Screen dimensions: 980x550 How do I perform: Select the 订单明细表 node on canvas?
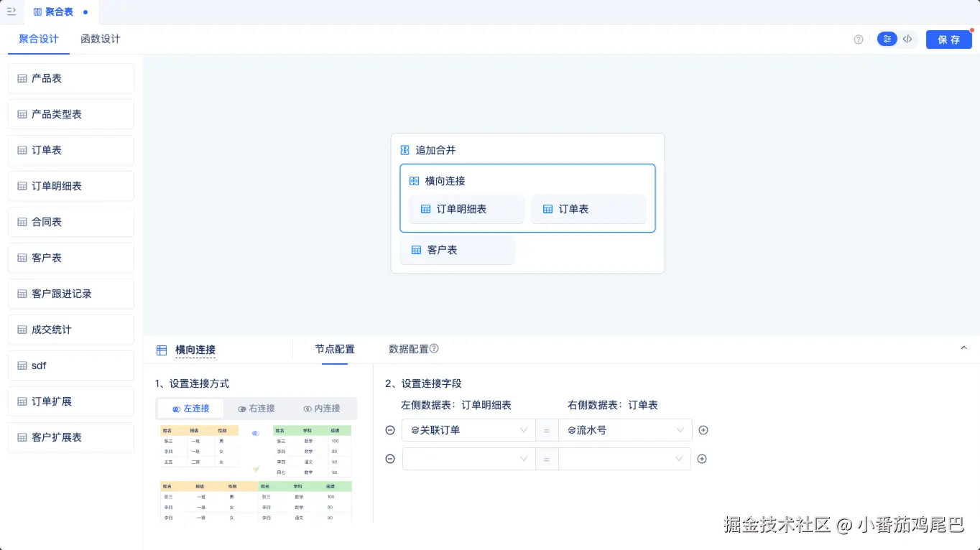[466, 209]
